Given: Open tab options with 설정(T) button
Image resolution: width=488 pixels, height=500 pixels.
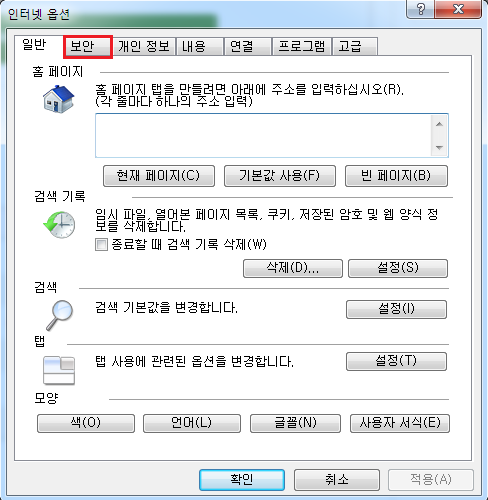Looking at the screenshot, I should [396, 361].
